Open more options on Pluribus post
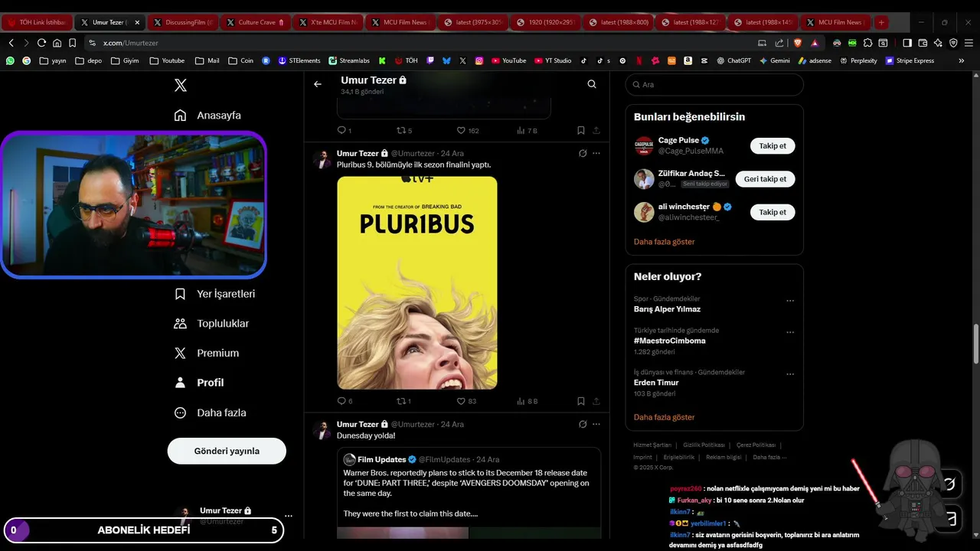 pyautogui.click(x=596, y=153)
